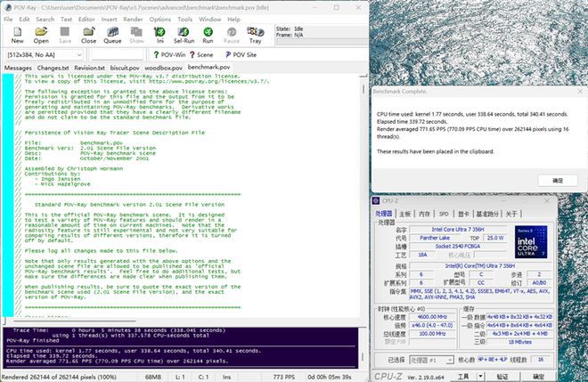Select the benchmark.pov tab
Viewport: 588px width, 382px height.
[208, 67]
